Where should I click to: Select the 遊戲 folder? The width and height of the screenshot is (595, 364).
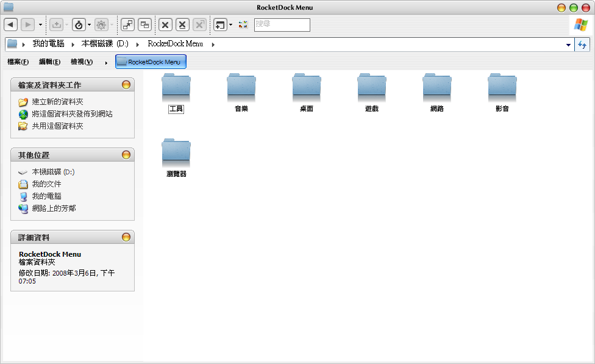pyautogui.click(x=372, y=93)
